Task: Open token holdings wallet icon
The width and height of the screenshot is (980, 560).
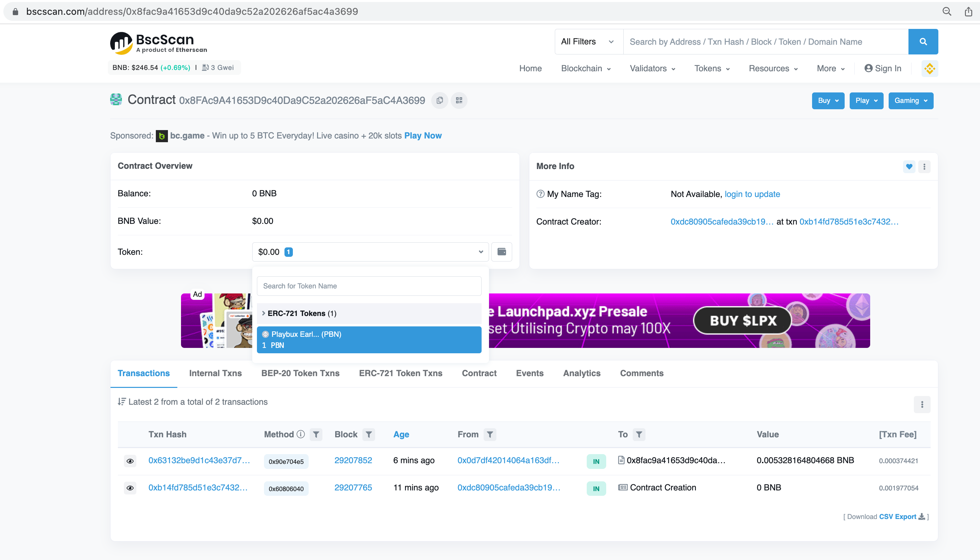Action: (x=501, y=252)
